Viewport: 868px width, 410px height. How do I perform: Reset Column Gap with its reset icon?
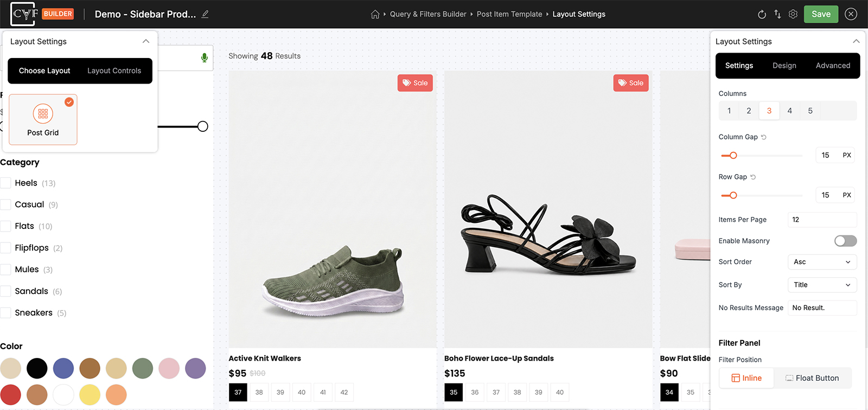pyautogui.click(x=764, y=137)
